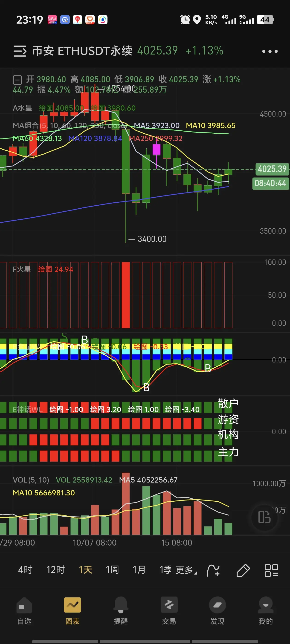Tap the F火星 indicator label
This screenshot has width=290, height=644.
click(x=22, y=269)
